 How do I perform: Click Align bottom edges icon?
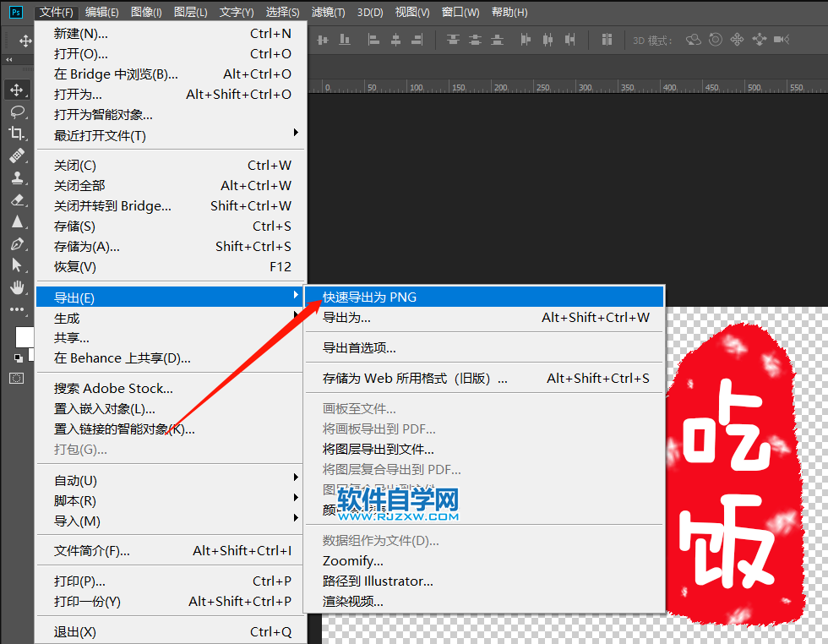pos(345,40)
